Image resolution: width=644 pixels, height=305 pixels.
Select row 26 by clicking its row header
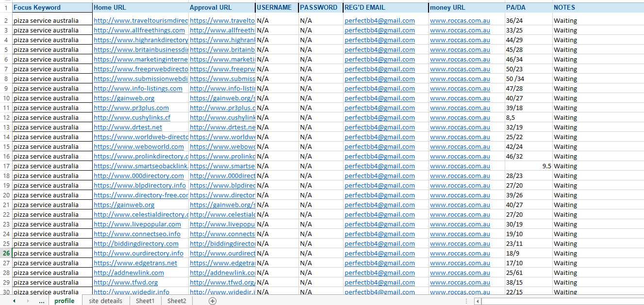[5, 253]
